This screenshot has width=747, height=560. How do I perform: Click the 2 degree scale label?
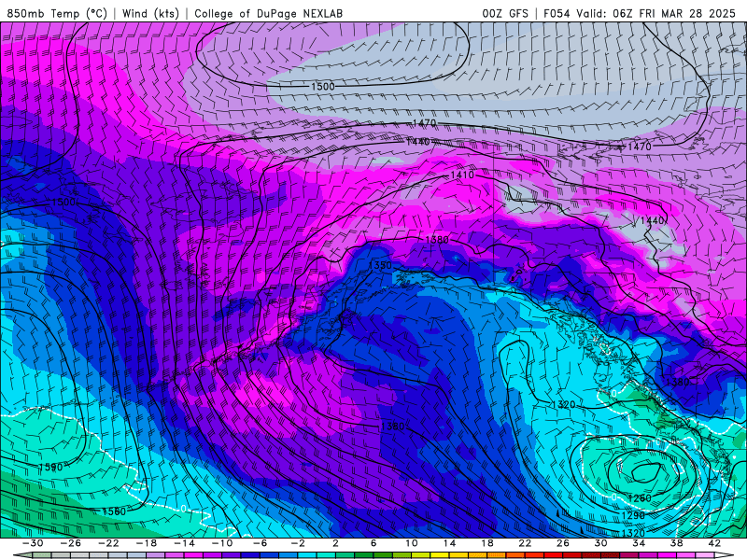335,543
